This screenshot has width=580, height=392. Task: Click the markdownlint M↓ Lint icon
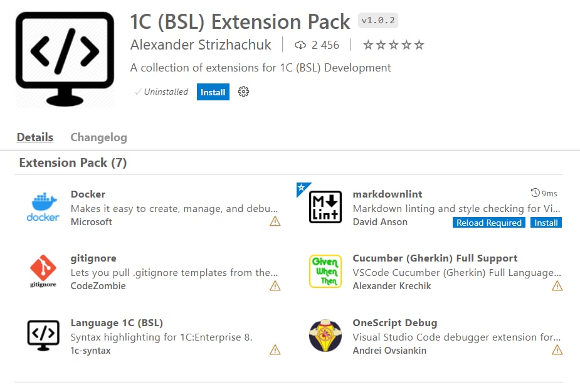tap(325, 207)
